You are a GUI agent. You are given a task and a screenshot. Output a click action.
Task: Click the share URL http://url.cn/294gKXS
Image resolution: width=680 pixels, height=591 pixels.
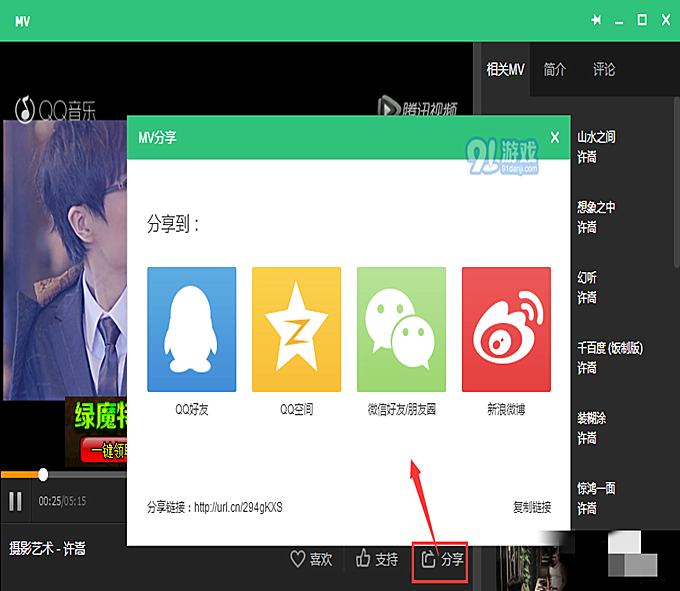pos(238,507)
